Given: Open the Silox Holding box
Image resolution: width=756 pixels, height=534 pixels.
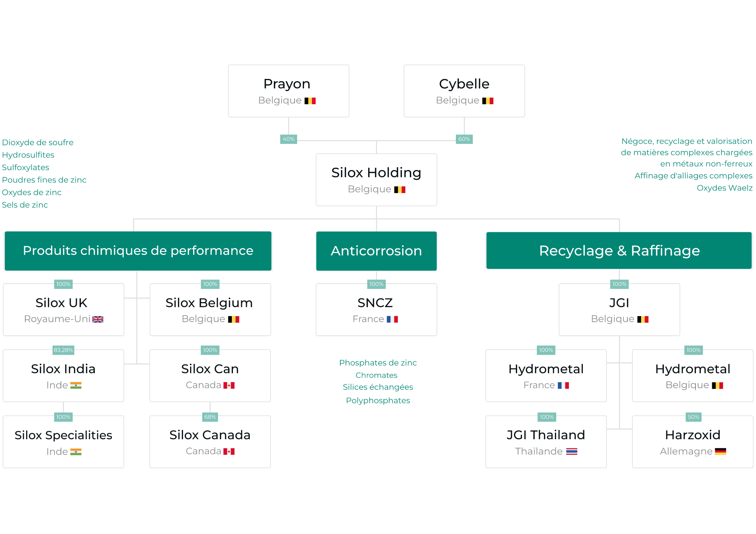Looking at the screenshot, I should tap(376, 180).
